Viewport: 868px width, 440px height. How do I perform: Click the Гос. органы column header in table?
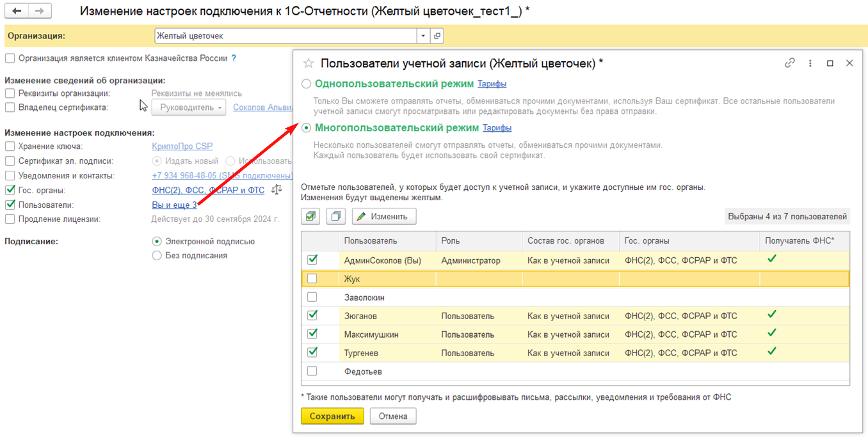pyautogui.click(x=689, y=241)
